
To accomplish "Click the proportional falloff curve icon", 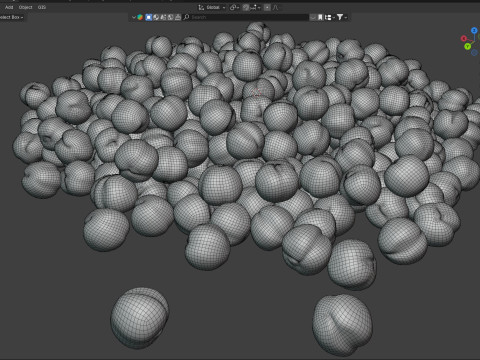I will click(x=275, y=7).
